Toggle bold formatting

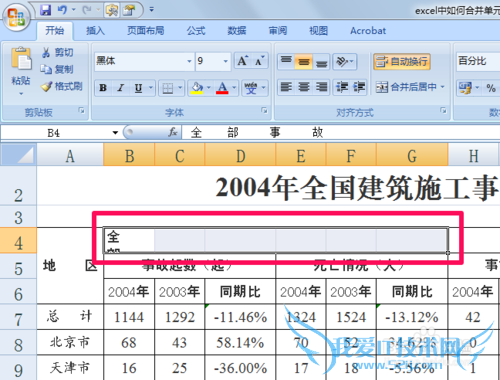[103, 88]
